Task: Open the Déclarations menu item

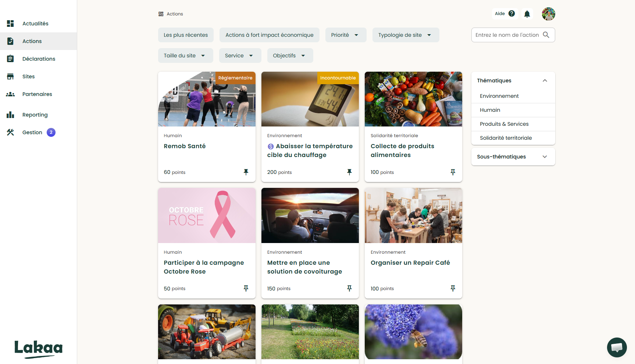Action: tap(39, 59)
